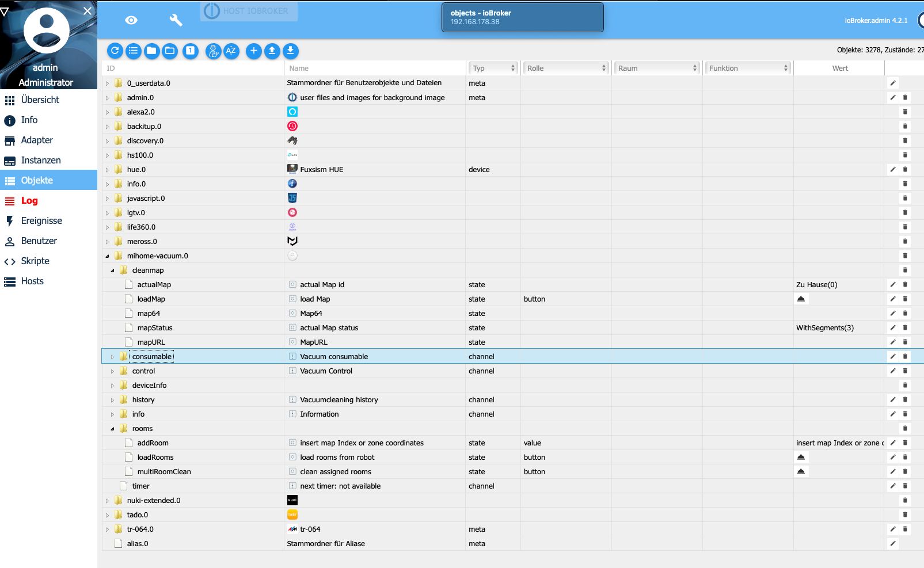This screenshot has height=568, width=924.
Task: Close the sidebar with the X icon
Action: [88, 11]
